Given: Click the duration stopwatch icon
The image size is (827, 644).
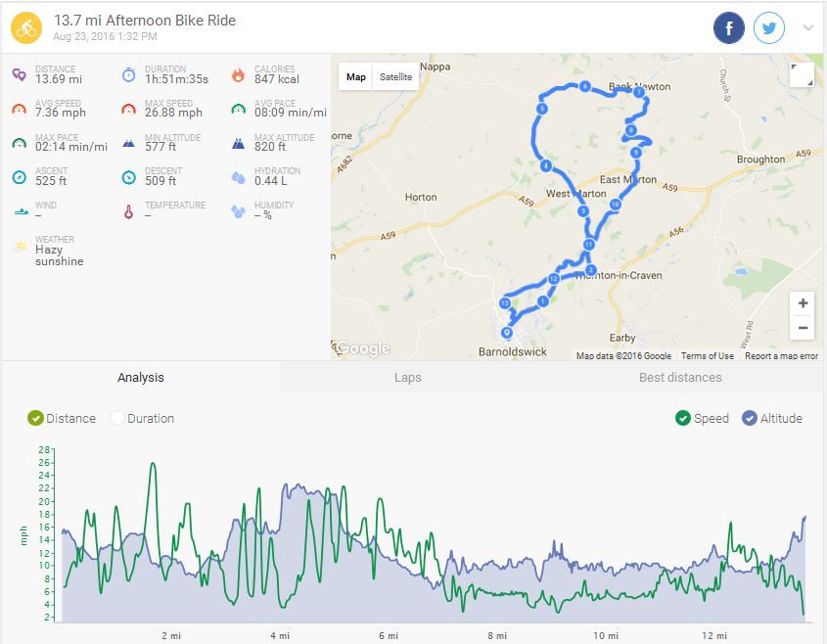Looking at the screenshot, I should pos(128,74).
